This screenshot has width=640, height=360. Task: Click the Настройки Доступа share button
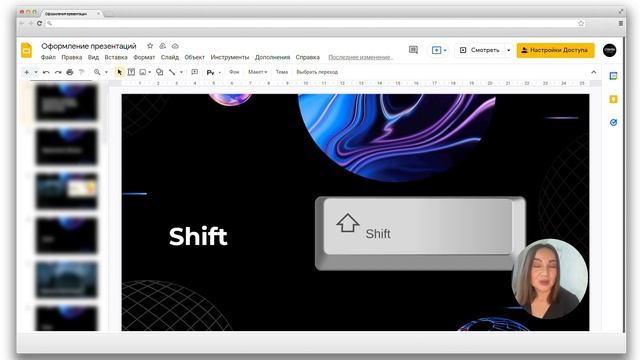[556, 50]
